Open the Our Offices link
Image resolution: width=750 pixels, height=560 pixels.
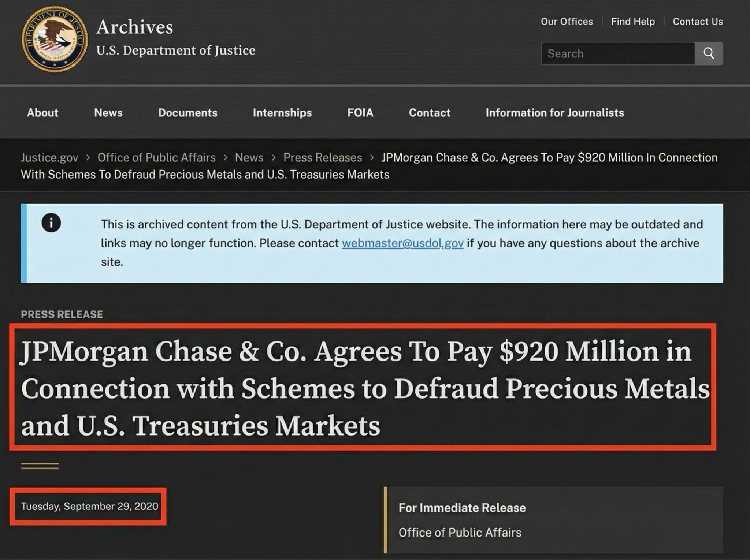coord(567,22)
